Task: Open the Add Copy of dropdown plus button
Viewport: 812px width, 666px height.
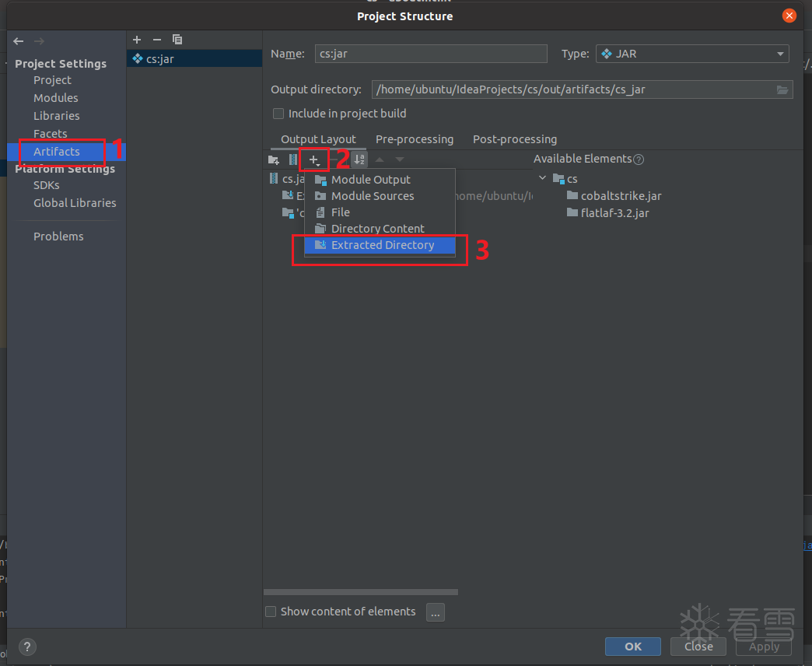Action: coord(313,159)
